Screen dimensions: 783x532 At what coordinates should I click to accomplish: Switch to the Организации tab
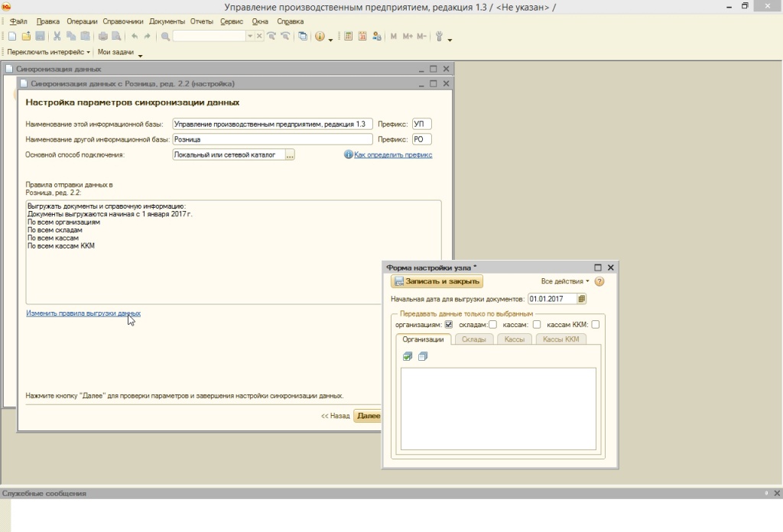pyautogui.click(x=423, y=339)
